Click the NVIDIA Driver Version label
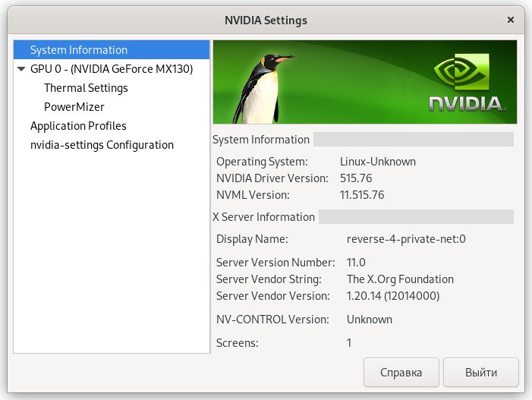The width and height of the screenshot is (532, 400). [x=272, y=178]
